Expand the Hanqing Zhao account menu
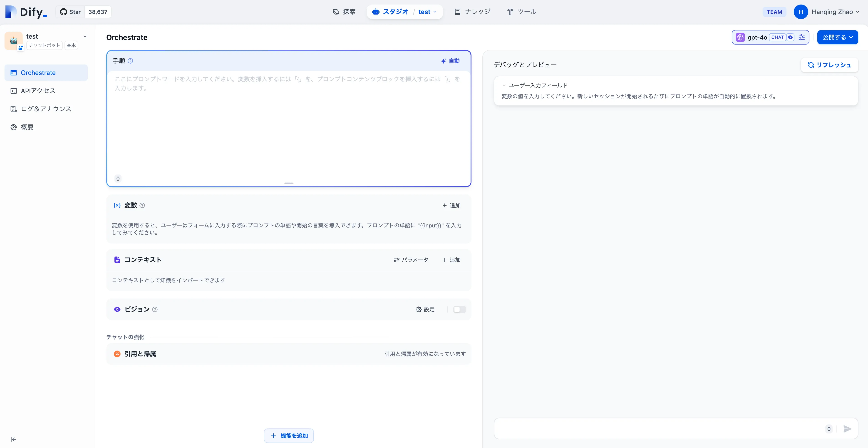 coord(832,12)
